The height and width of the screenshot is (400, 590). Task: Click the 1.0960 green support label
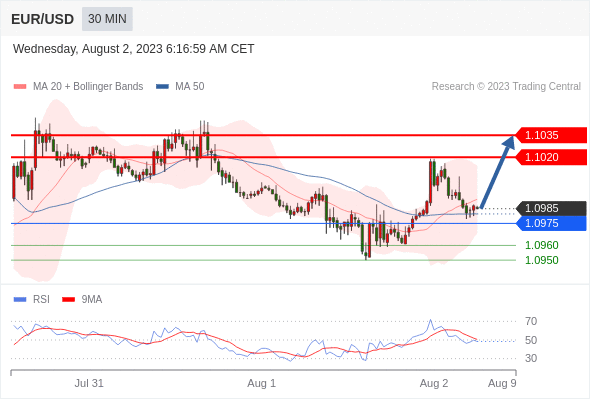point(541,245)
